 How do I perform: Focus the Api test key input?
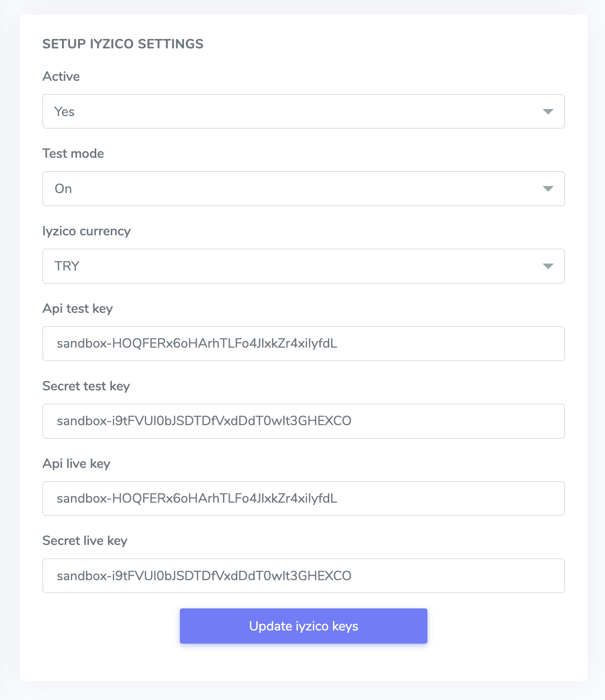(303, 344)
